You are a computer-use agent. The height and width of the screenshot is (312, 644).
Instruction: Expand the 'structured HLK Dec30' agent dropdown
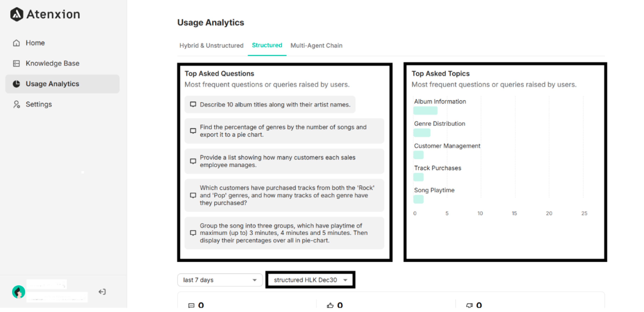(310, 280)
